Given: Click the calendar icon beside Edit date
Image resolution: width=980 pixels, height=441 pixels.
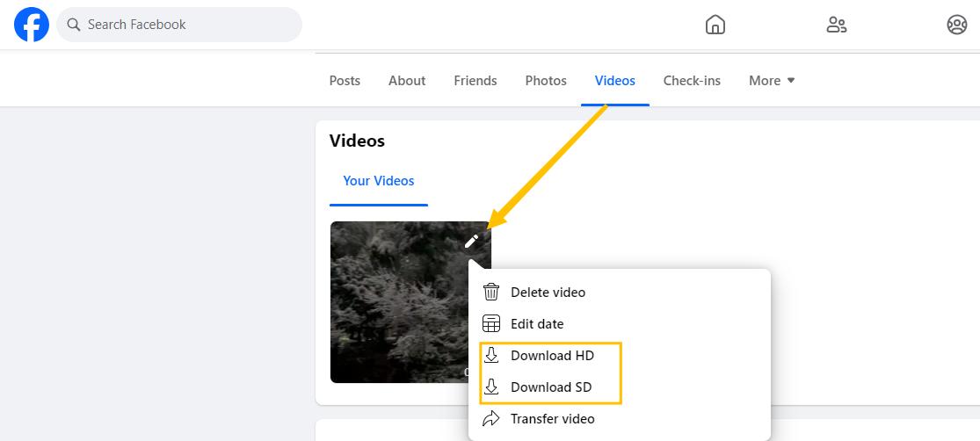Looking at the screenshot, I should [491, 324].
